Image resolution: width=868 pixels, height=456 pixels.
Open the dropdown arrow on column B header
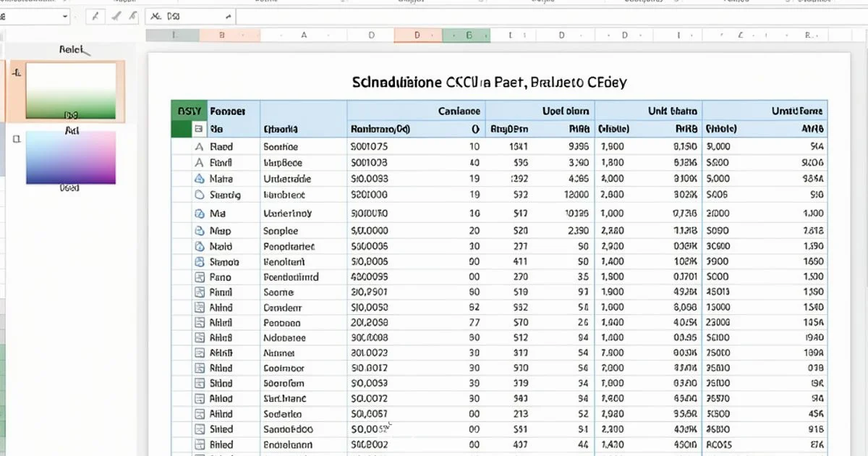tap(242, 34)
